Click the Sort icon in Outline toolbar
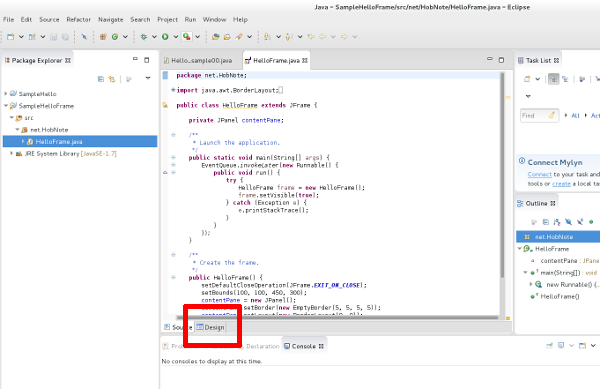 point(557,222)
